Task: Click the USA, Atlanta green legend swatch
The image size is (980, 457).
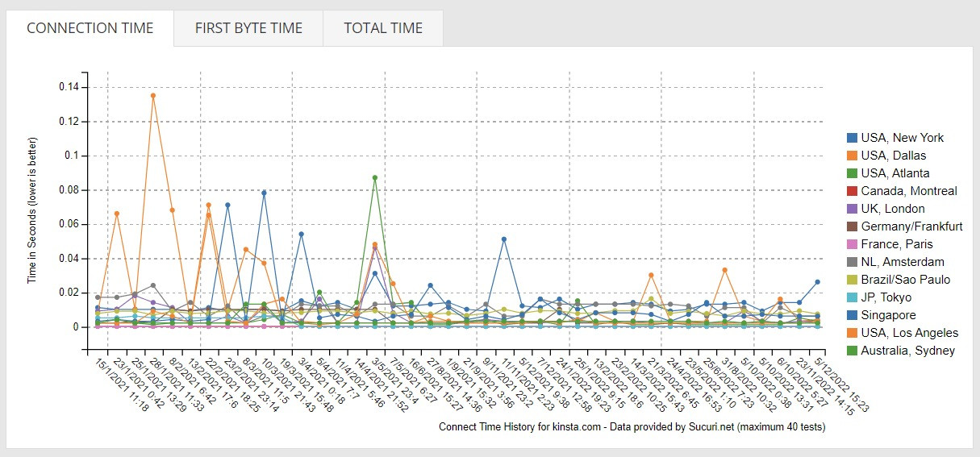Action: [852, 173]
